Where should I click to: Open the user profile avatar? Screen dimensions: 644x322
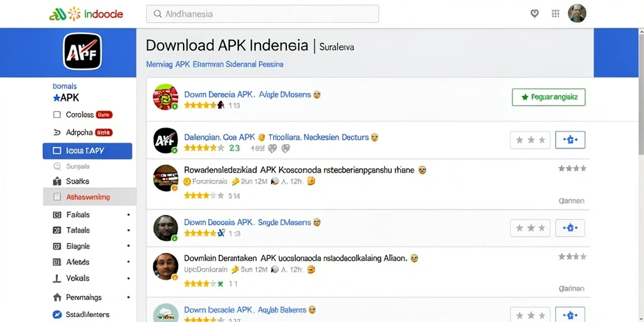[577, 14]
